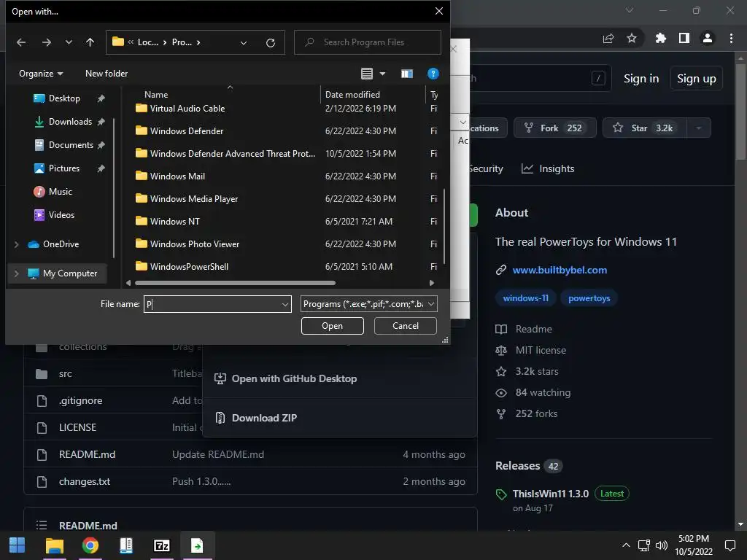Image resolution: width=747 pixels, height=560 pixels.
Task: Open the MIT license link
Action: tap(541, 350)
